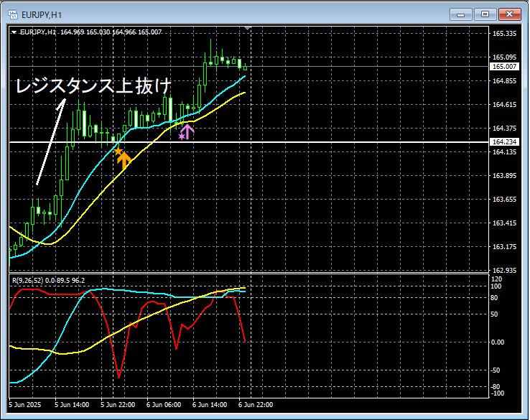Image resolution: width=530 pixels, height=420 pixels.
Task: Click the indicator scale value 80
Action: click(x=494, y=298)
